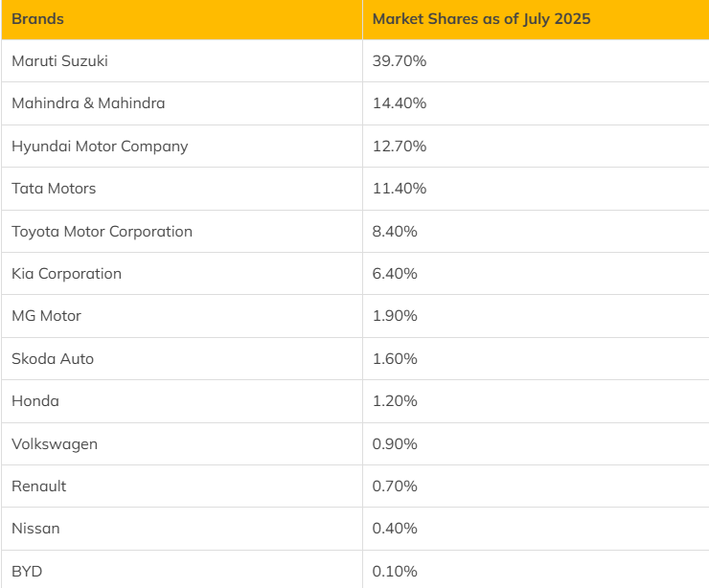
Task: Select the Mahindra & Mahindra cell
Action: (x=88, y=103)
